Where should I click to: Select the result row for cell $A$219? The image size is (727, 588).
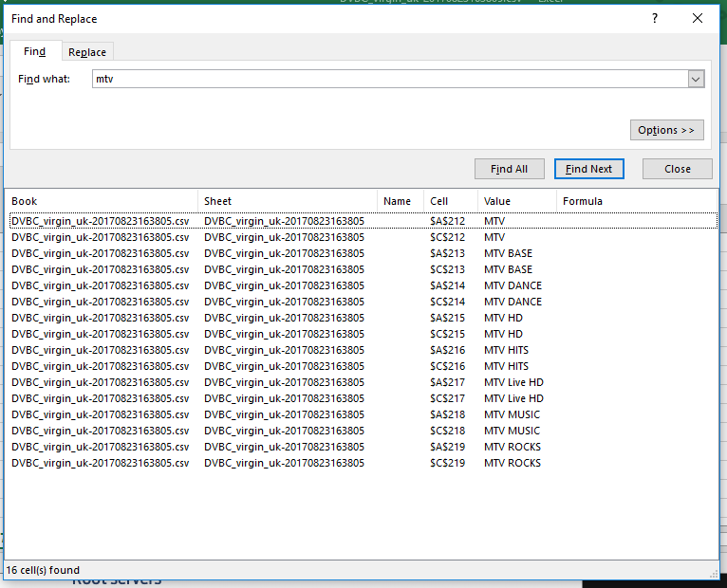(x=363, y=447)
